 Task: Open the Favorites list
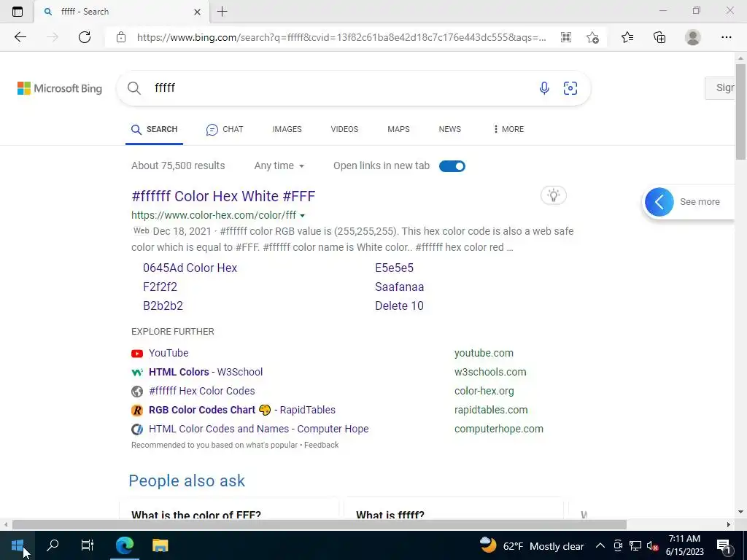627,37
